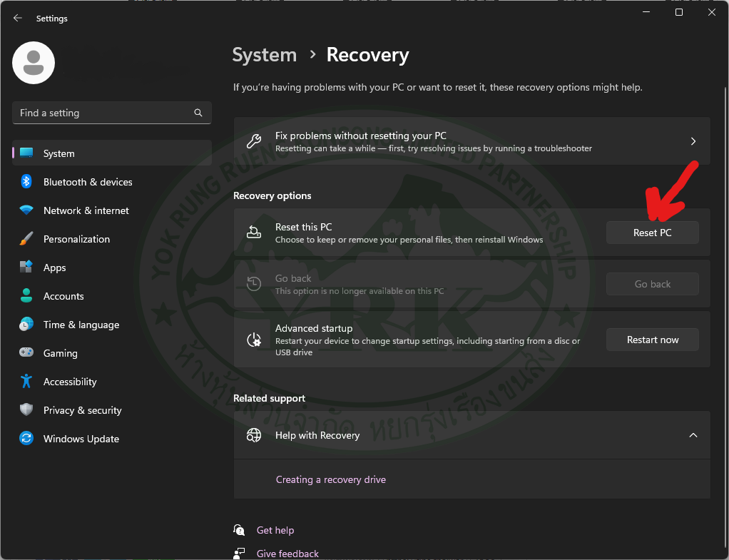The width and height of the screenshot is (729, 560).
Task: Open the Bluetooth icon in sidebar
Action: tap(26, 181)
